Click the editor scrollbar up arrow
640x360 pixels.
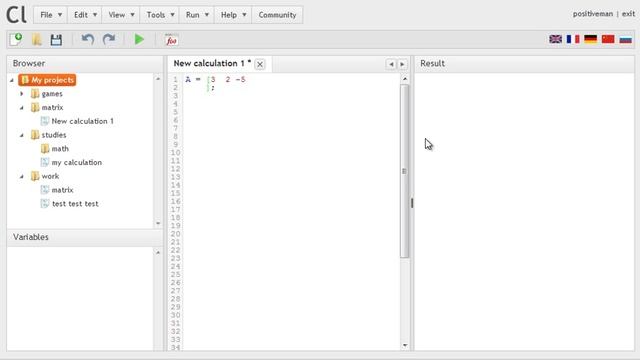404,79
